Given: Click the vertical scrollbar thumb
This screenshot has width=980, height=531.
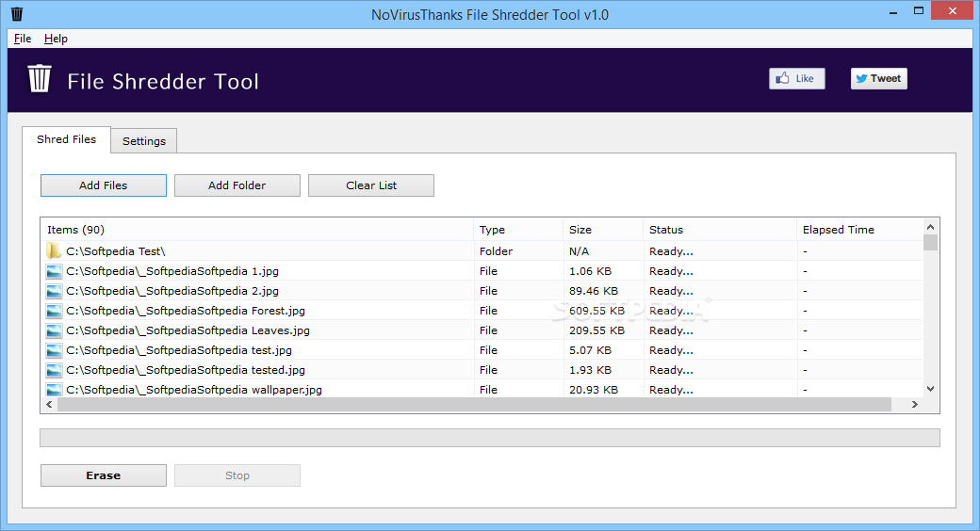Looking at the screenshot, I should 930,242.
